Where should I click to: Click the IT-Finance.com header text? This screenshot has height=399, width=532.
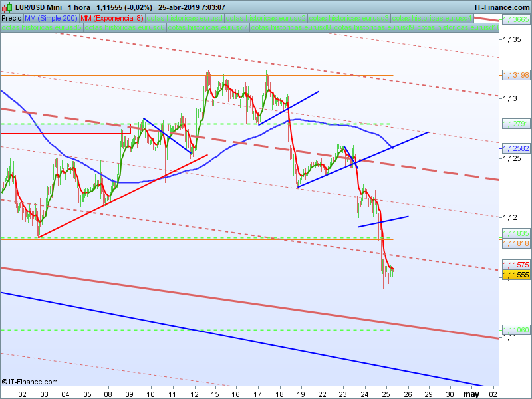click(502, 7)
